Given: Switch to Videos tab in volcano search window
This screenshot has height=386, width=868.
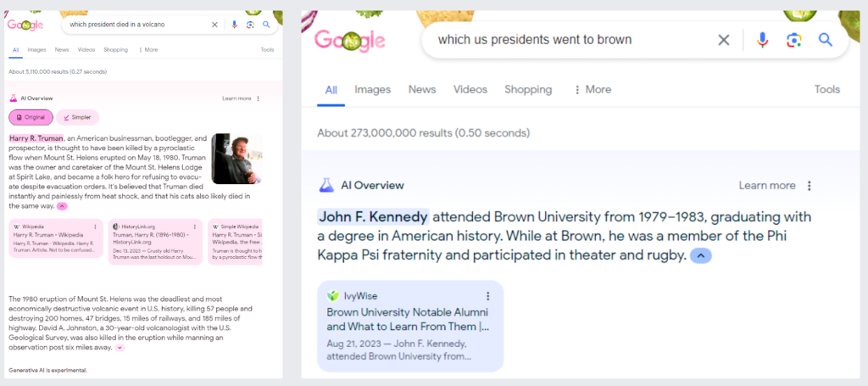Looking at the screenshot, I should pos(86,50).
